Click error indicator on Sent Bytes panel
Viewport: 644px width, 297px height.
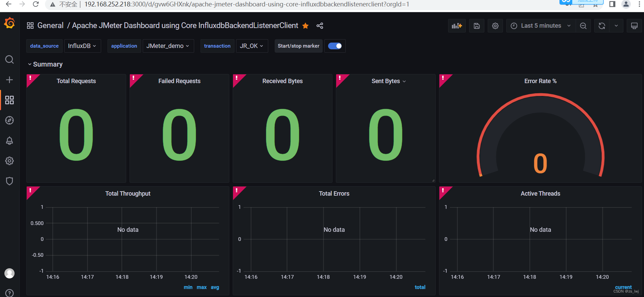coord(340,78)
